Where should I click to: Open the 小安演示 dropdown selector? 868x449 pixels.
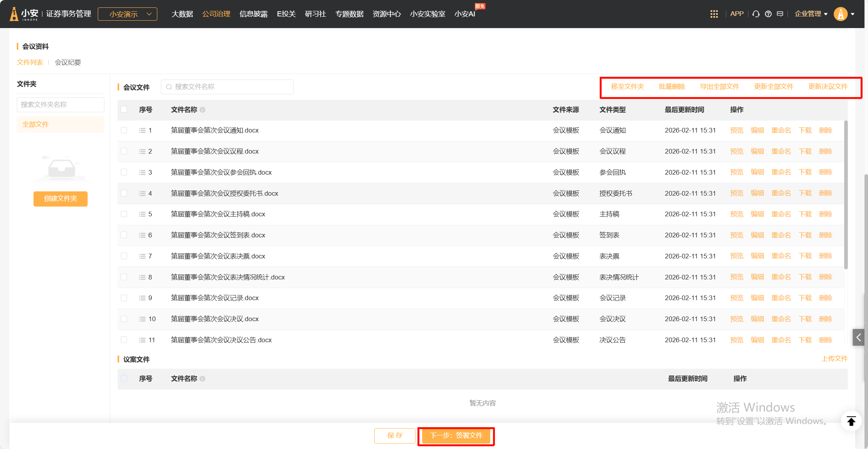click(127, 14)
